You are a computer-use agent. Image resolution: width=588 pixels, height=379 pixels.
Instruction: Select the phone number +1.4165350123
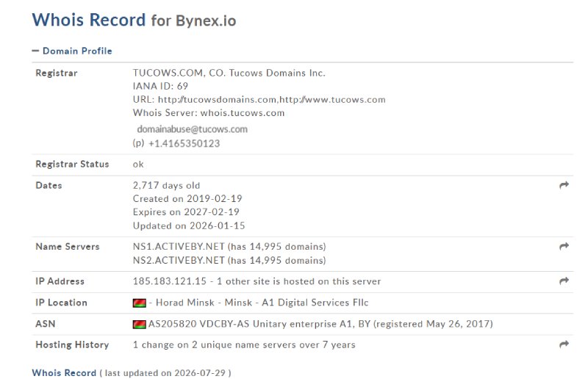pyautogui.click(x=184, y=143)
